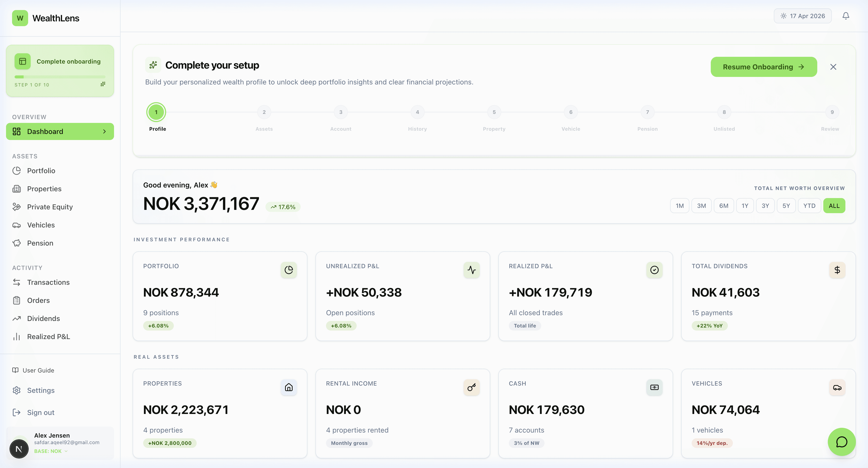Open the 17 Apr 2026 date selector

click(x=803, y=16)
